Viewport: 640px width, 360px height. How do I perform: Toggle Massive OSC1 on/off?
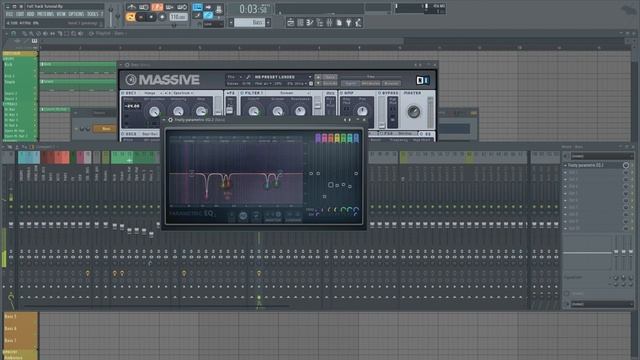tap(123, 93)
